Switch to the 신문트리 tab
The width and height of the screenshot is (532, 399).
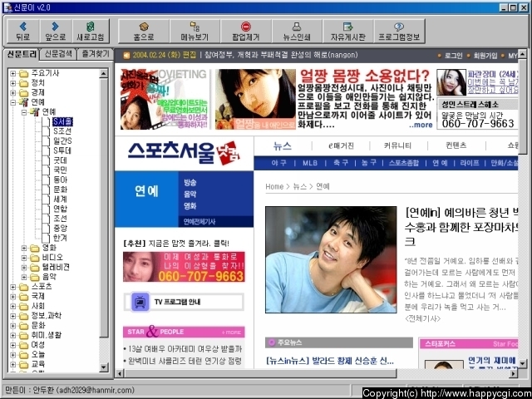pos(22,54)
